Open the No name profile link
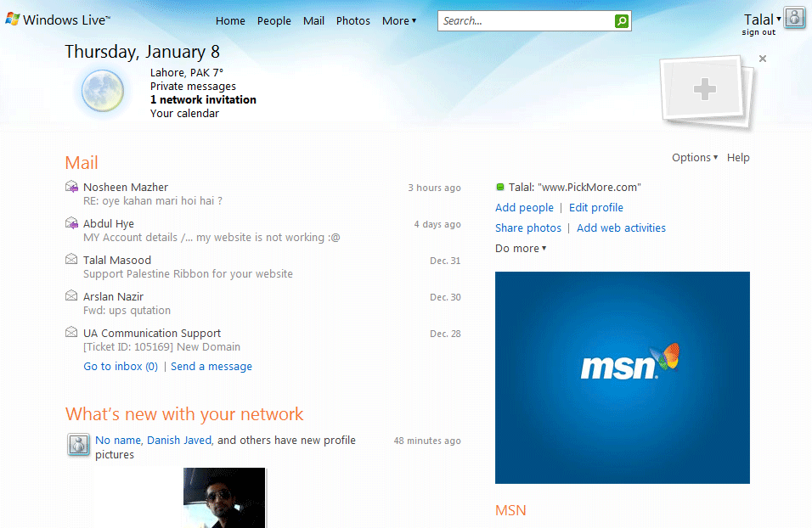This screenshot has height=528, width=812. click(118, 440)
